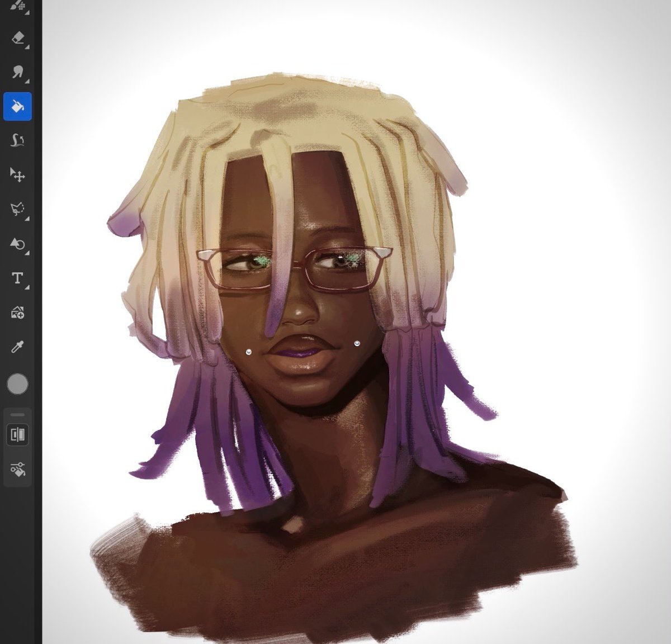
Task: Toggle the mirrored panels option in tool settings
Action: tap(17, 435)
